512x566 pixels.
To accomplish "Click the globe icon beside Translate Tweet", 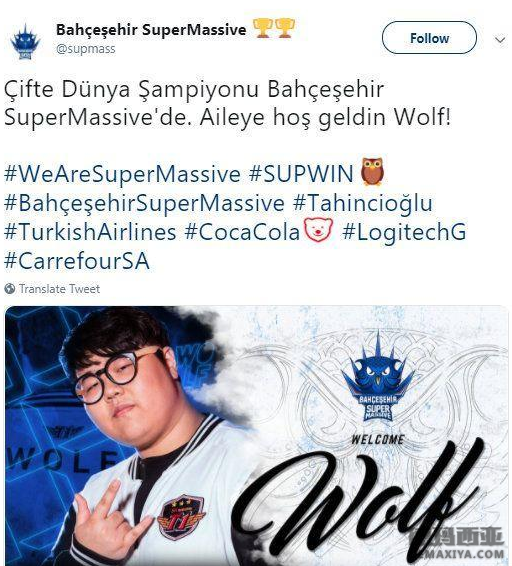I will [10, 289].
